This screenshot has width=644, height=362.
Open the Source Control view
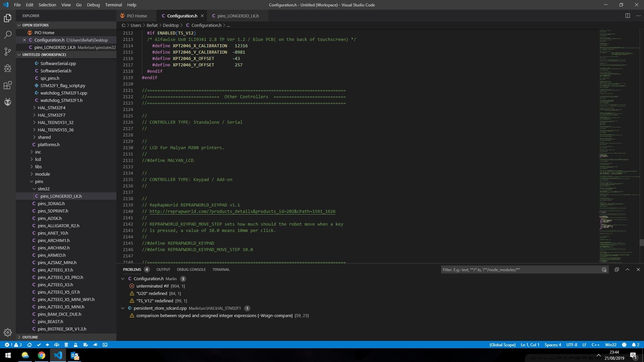point(7,52)
